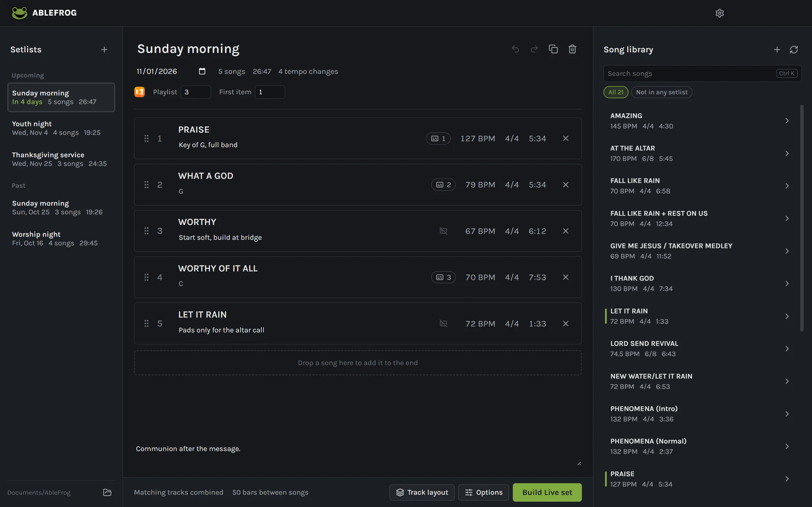Enable disabled slides icon on WORTHY
This screenshot has height=507, width=812.
coord(443,231)
